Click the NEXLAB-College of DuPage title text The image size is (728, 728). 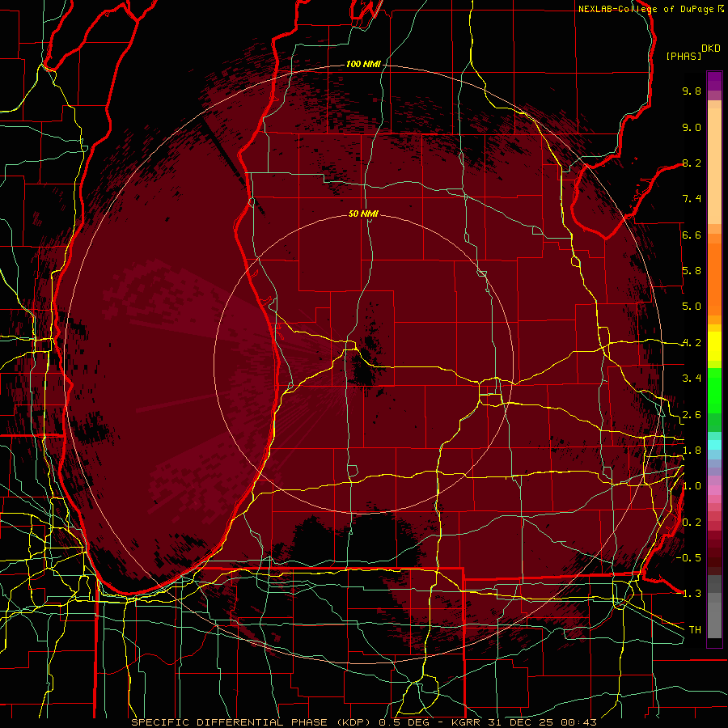[647, 9]
